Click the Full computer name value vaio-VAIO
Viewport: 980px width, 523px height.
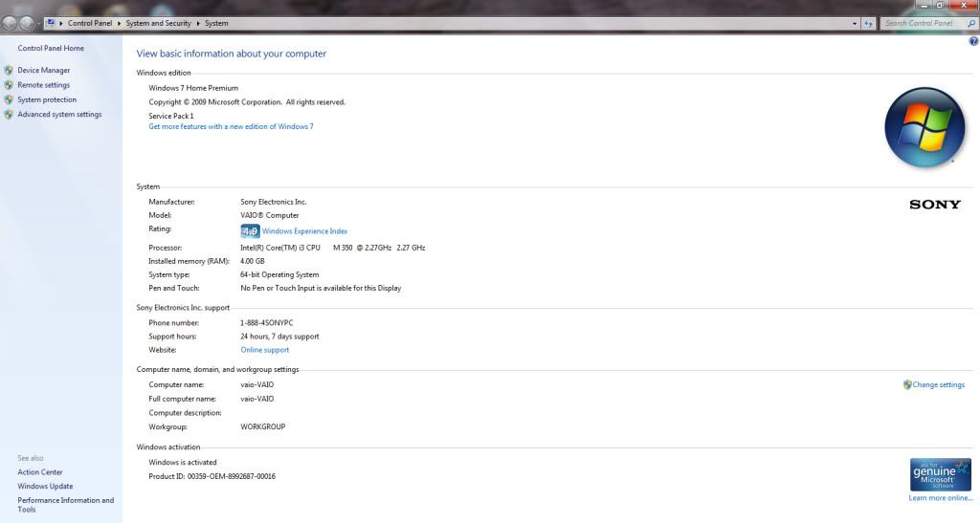pos(256,399)
